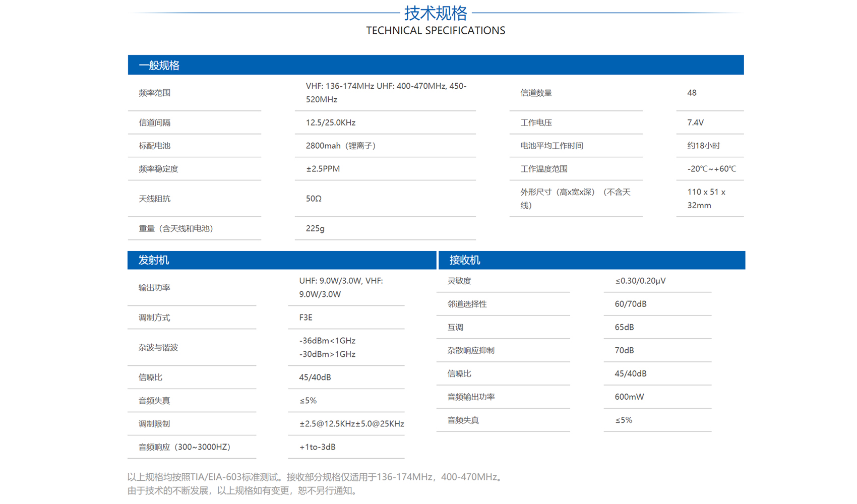Screen dimensions: 857x504
Task: Click the 音频输出功率 label
Action: coord(471,397)
